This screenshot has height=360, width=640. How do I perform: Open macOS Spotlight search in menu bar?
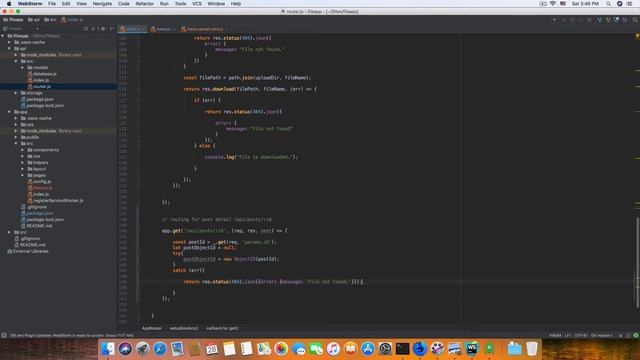[608, 4]
